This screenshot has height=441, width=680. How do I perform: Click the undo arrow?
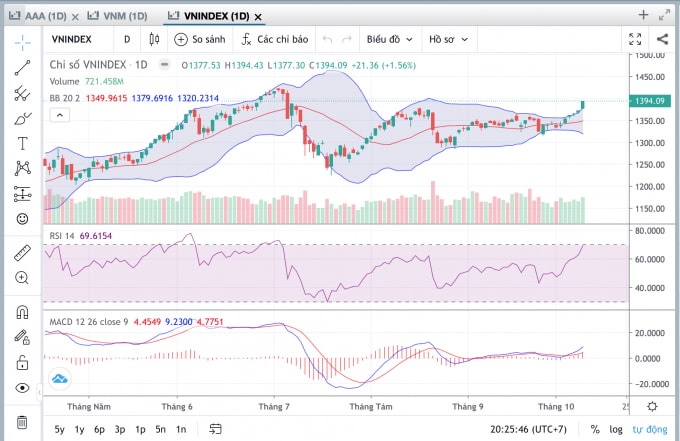pos(327,39)
